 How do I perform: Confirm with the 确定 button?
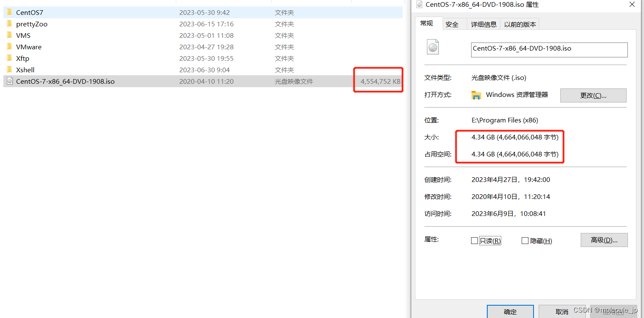(510, 312)
